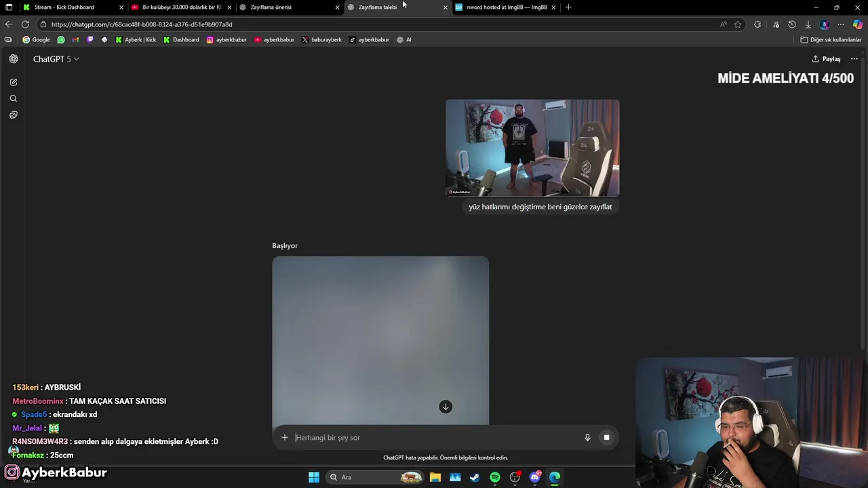The image size is (868, 488).
Task: Open the library icon in the ChatGPT sidebar
Action: coord(14,115)
